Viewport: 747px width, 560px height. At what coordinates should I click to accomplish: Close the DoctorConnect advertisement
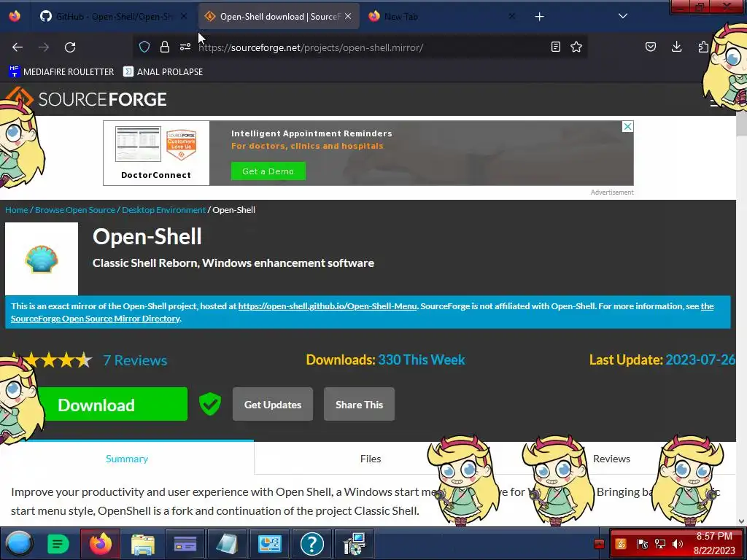click(628, 127)
